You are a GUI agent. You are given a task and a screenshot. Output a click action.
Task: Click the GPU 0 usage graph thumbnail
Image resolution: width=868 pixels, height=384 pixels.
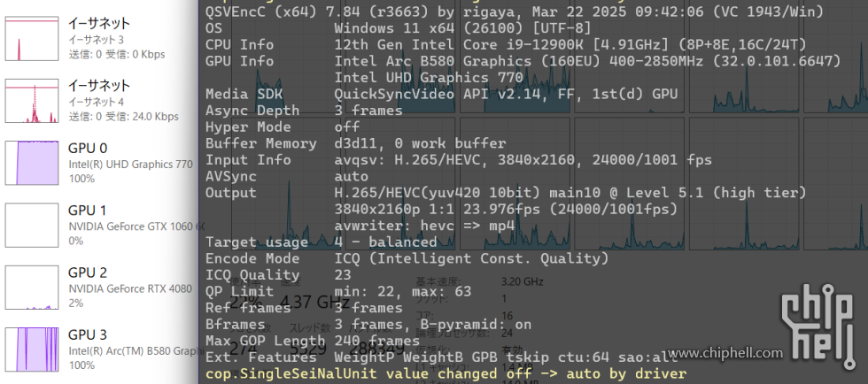click(x=32, y=163)
